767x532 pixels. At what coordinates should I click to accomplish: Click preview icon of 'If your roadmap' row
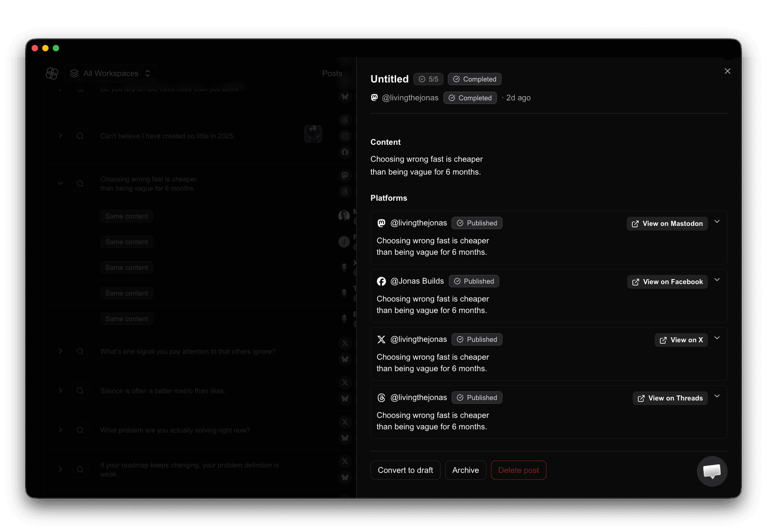coord(80,470)
